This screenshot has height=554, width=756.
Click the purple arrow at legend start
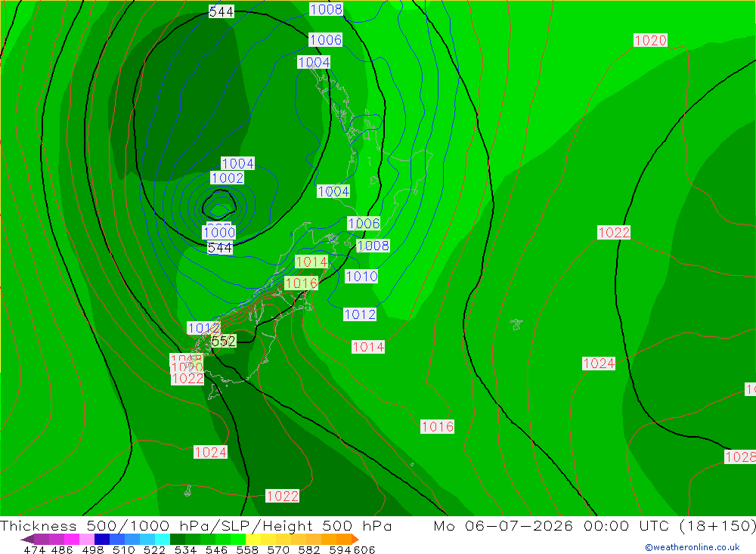pos(27,539)
